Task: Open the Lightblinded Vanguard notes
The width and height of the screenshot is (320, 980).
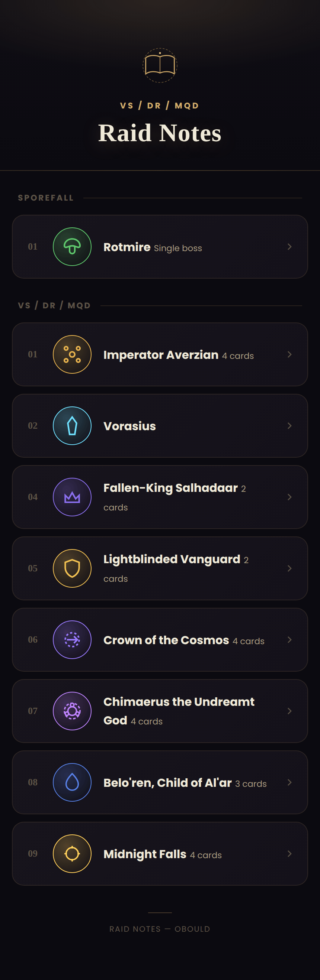Action: click(x=160, y=568)
